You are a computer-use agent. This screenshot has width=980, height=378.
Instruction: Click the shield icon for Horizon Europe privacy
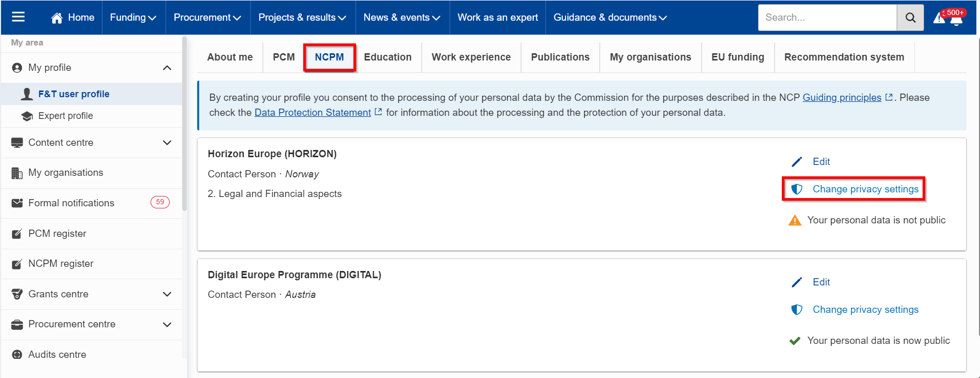pyautogui.click(x=797, y=189)
